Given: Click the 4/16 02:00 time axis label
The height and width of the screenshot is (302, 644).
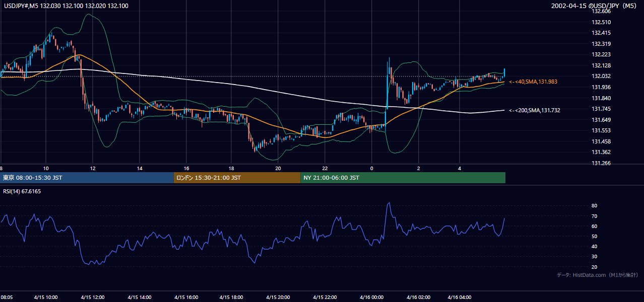Looking at the screenshot, I should (x=418, y=297).
